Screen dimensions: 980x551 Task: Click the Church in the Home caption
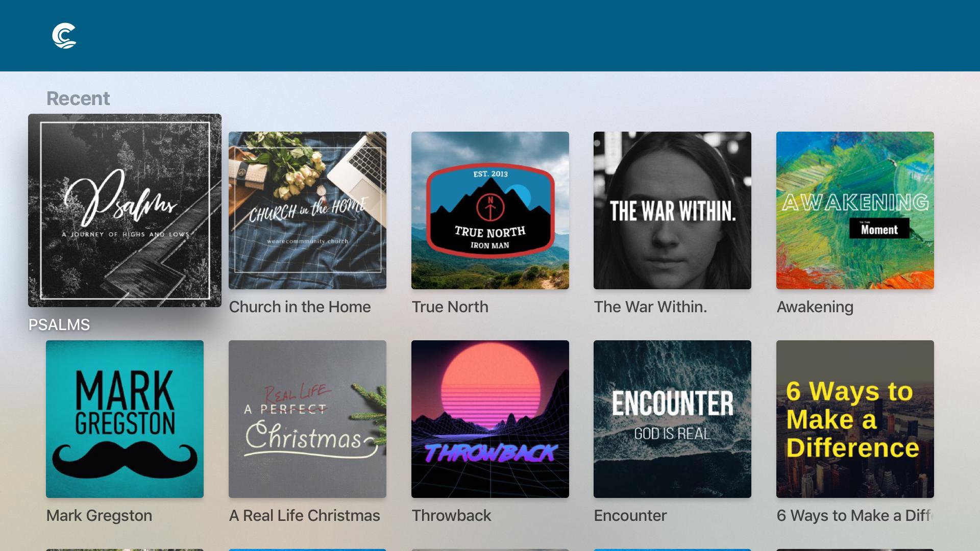point(300,307)
